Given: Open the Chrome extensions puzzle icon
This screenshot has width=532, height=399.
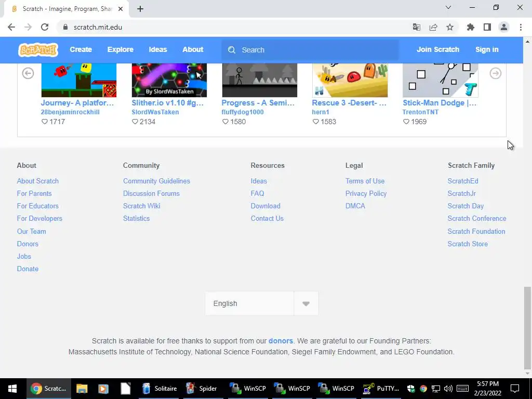Looking at the screenshot, I should (471, 27).
